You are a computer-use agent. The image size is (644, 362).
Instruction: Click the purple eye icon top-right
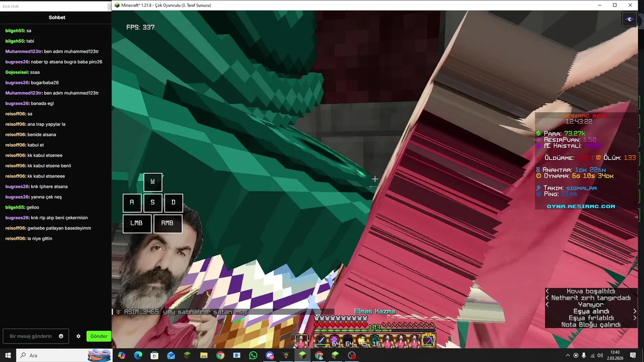pos(629,19)
